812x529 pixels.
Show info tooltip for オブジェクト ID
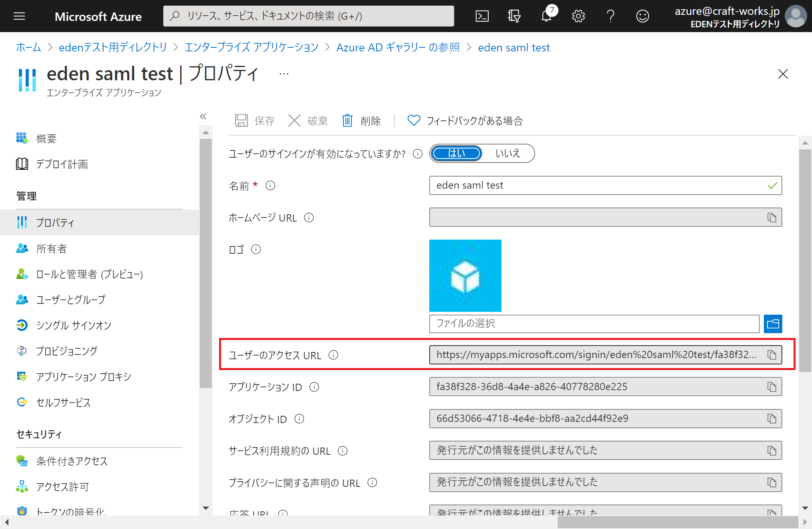click(x=299, y=419)
